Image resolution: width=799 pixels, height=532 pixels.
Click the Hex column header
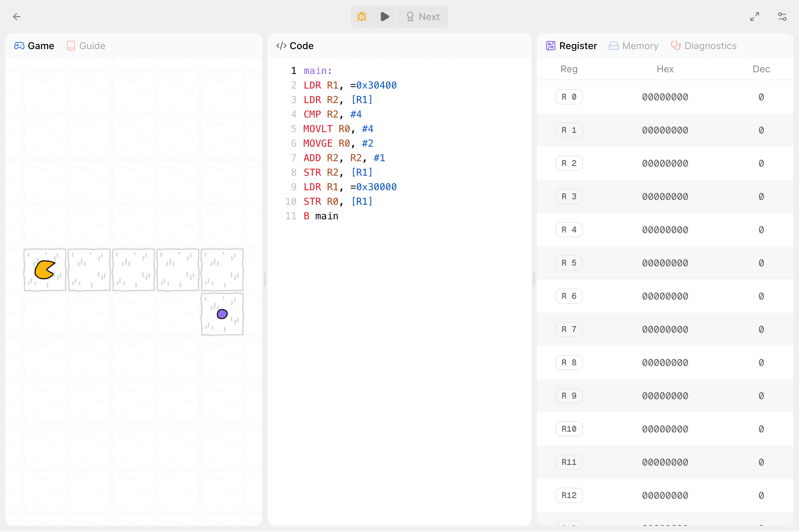(665, 69)
